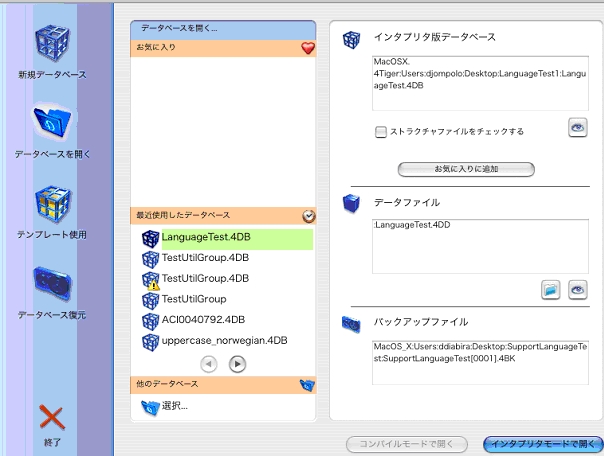Image resolution: width=604 pixels, height=456 pixels.
Task: Toggle eye icon beside structure file checkbox
Action: click(x=577, y=127)
